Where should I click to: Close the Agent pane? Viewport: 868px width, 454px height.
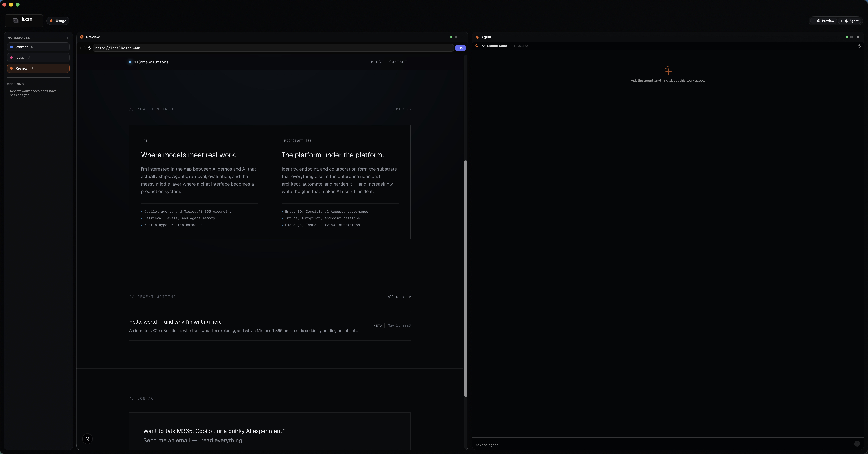[858, 37]
